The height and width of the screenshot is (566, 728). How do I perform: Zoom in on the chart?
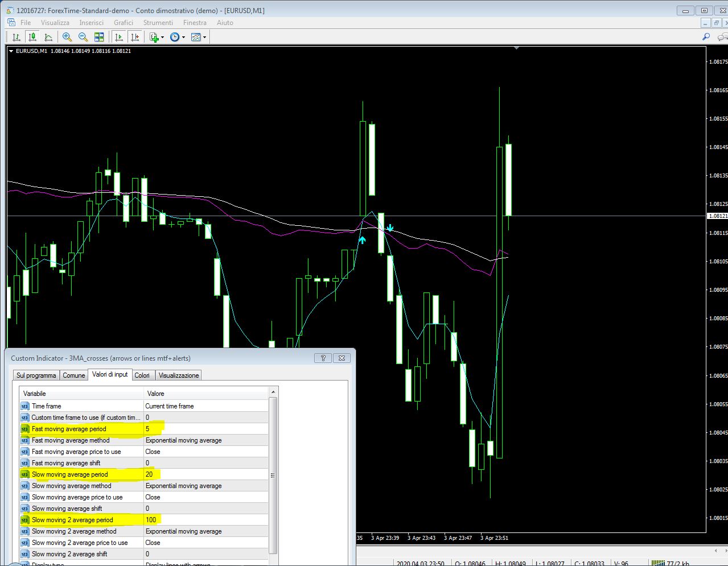(67, 37)
